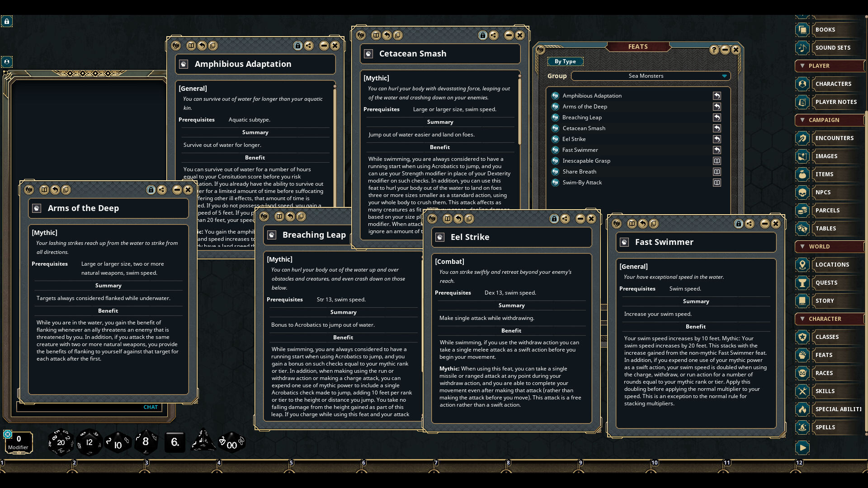The image size is (868, 488).
Task: Toggle the lock on Fast Swimmer window
Action: click(738, 224)
